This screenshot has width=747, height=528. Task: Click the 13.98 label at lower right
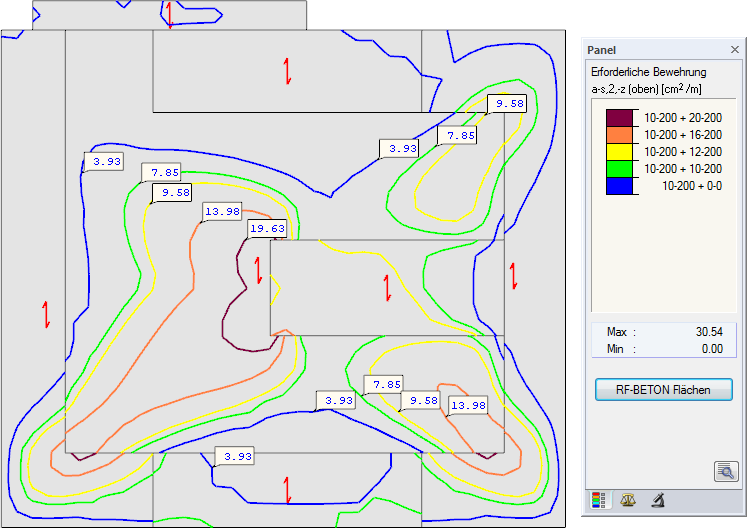click(468, 406)
